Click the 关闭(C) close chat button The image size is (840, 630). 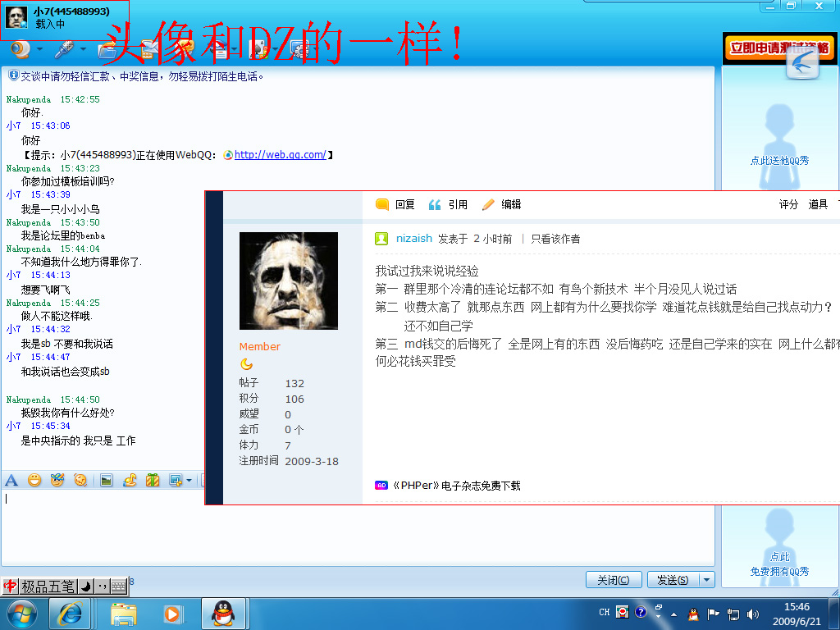click(614, 580)
